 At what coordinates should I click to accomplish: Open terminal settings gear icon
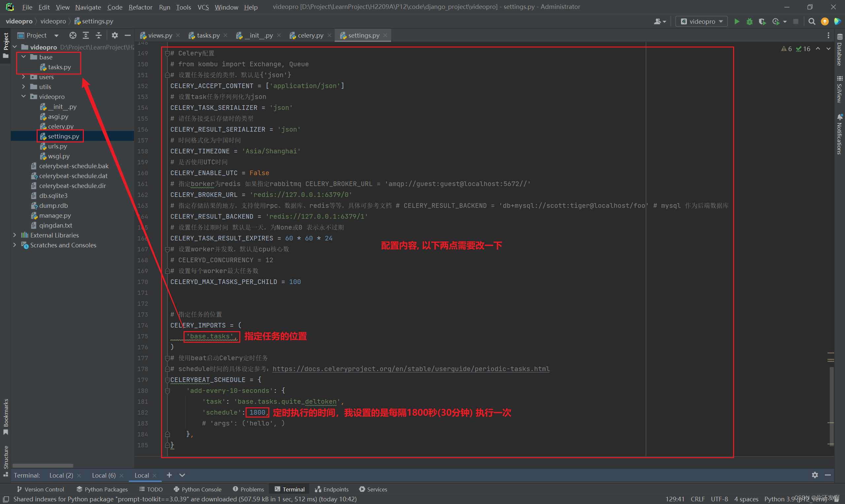(814, 475)
